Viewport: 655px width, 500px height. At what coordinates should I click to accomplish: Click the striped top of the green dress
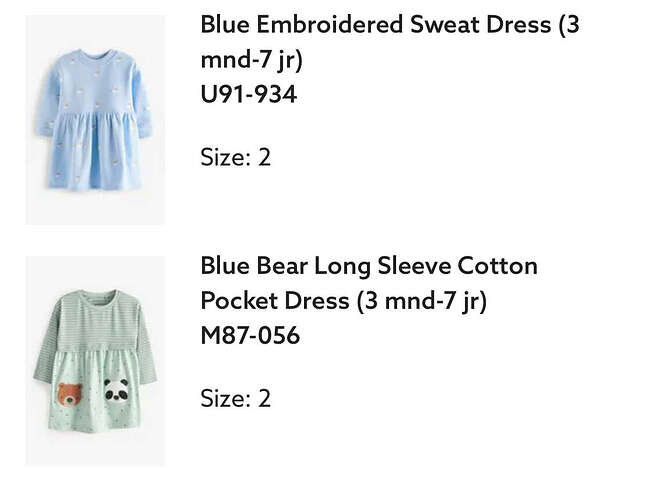(97, 320)
